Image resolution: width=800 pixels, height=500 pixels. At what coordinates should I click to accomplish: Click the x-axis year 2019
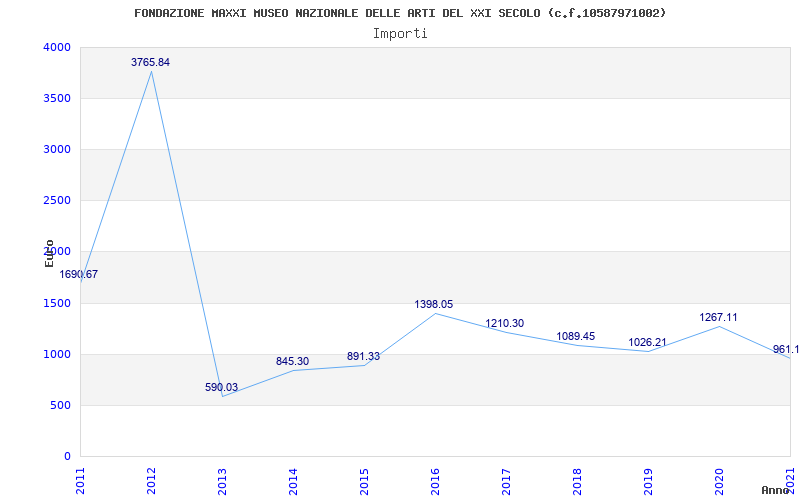point(648,481)
